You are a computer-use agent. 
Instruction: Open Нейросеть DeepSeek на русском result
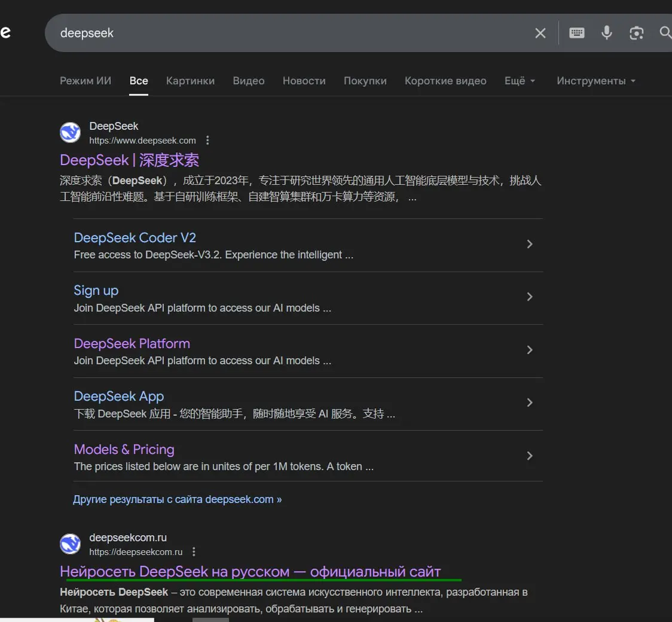point(251,571)
